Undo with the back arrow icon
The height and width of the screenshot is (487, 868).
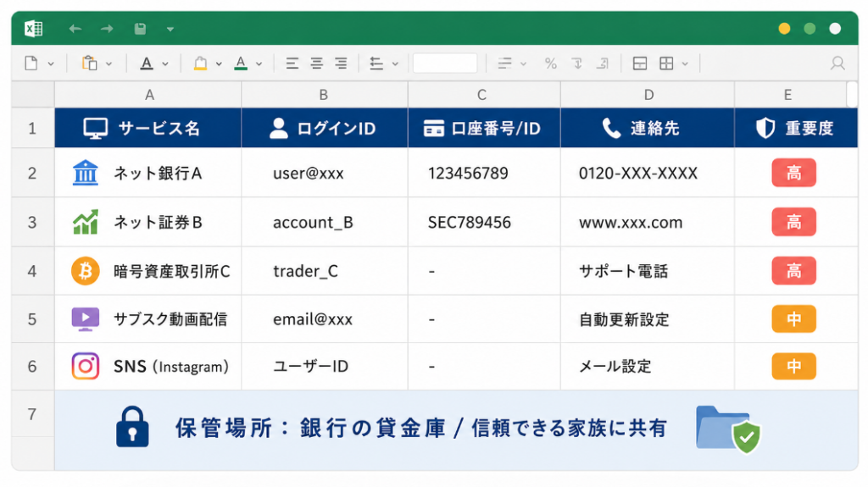pyautogui.click(x=75, y=29)
